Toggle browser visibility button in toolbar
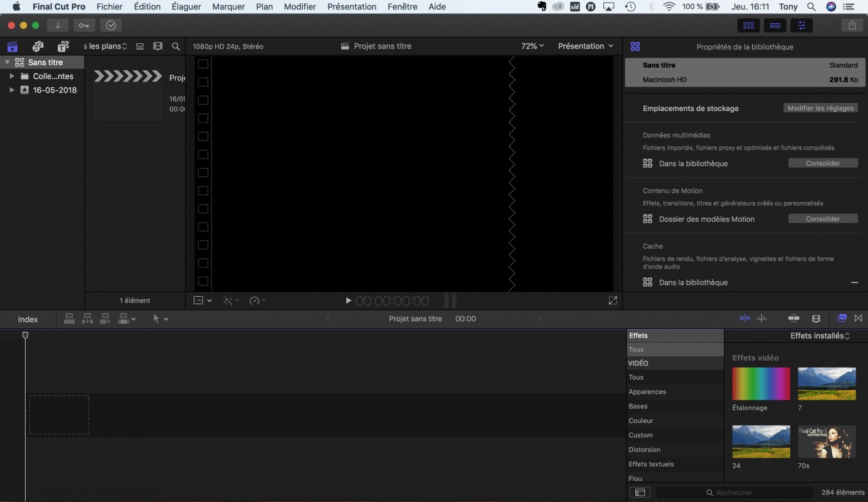Image resolution: width=868 pixels, height=502 pixels. coord(748,25)
